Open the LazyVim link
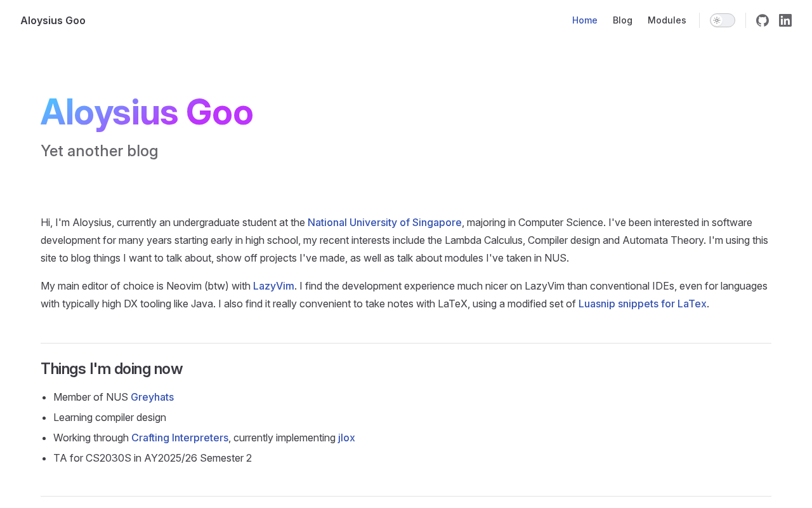The height and width of the screenshot is (508, 812). (x=273, y=286)
